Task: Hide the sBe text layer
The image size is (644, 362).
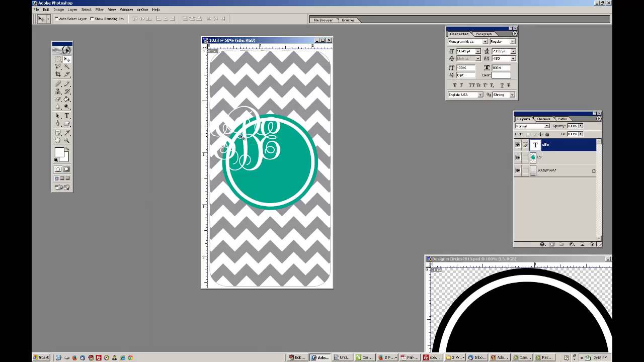Action: [x=518, y=145]
